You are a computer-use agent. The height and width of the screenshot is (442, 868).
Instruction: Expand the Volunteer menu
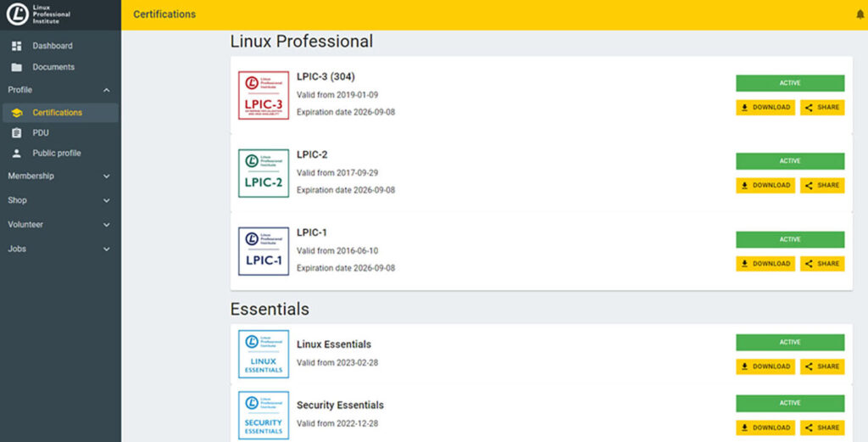pyautogui.click(x=106, y=225)
